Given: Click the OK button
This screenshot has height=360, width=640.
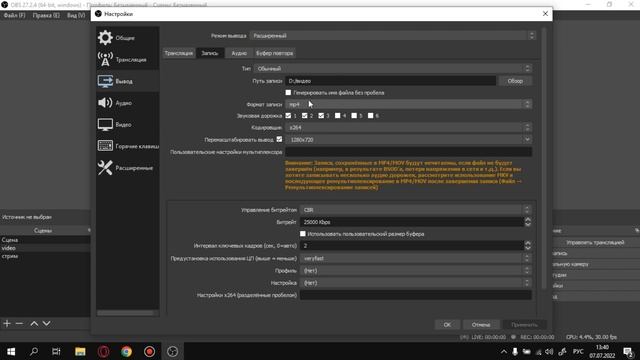Looking at the screenshot, I should point(447,324).
